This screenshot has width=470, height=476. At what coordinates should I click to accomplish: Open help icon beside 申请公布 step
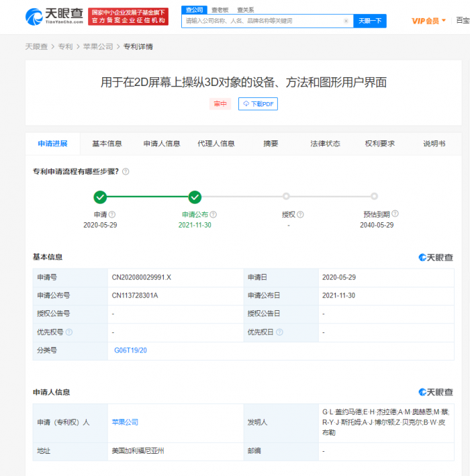coord(213,215)
